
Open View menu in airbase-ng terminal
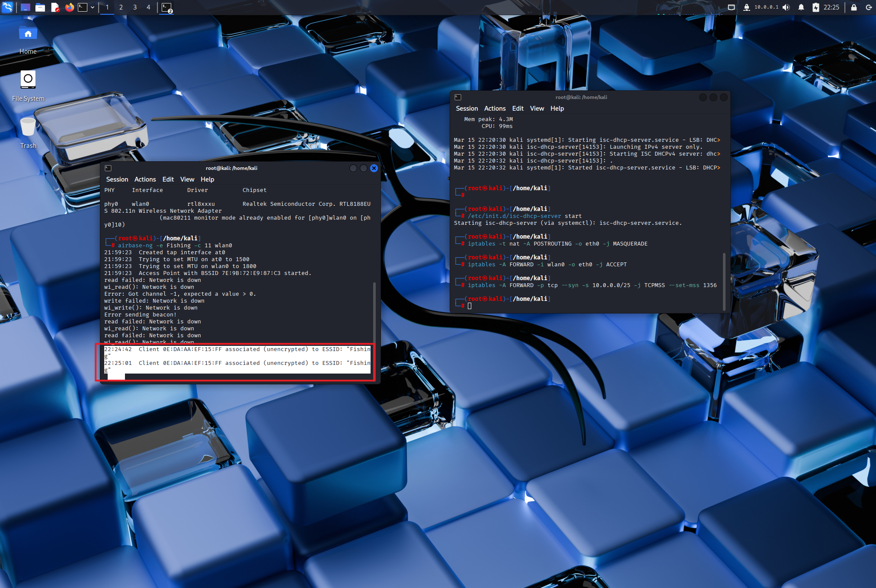click(187, 179)
